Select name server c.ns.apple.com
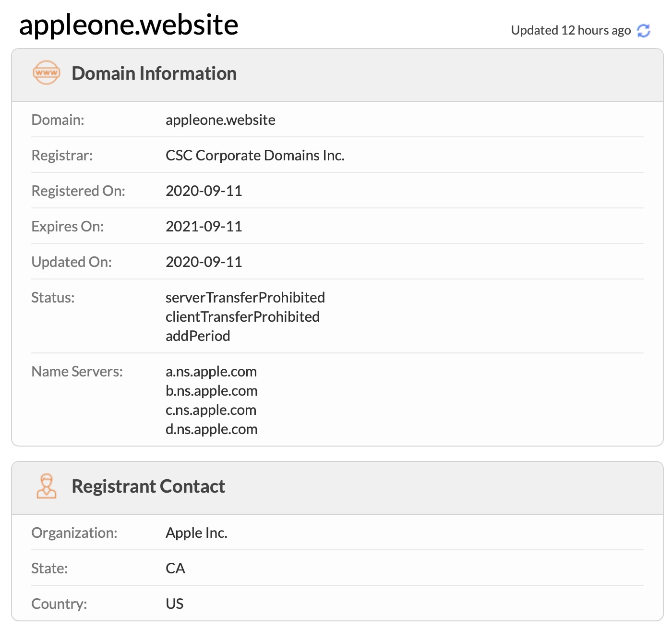Viewport: 672px width, 630px height. 211,410
